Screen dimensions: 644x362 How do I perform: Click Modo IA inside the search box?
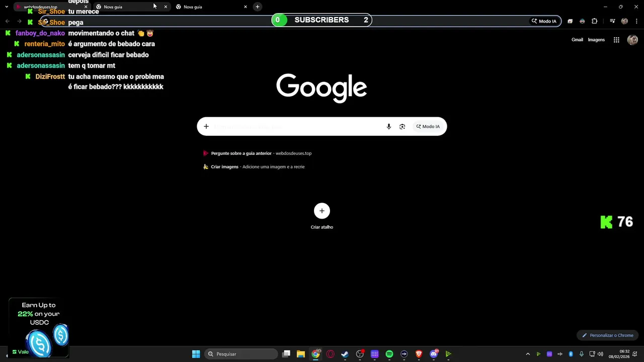click(428, 127)
